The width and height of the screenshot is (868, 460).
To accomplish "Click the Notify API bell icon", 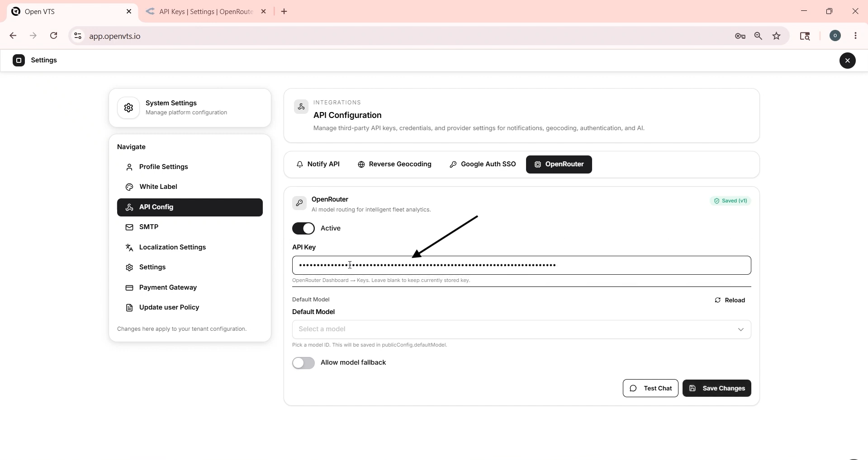I will (x=299, y=164).
